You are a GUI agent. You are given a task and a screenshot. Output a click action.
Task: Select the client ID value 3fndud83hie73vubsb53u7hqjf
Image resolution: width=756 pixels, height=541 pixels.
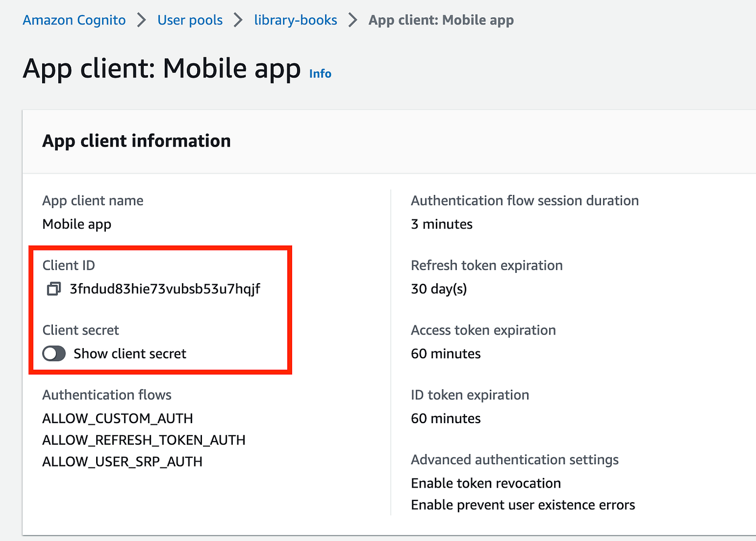pyautogui.click(x=165, y=289)
